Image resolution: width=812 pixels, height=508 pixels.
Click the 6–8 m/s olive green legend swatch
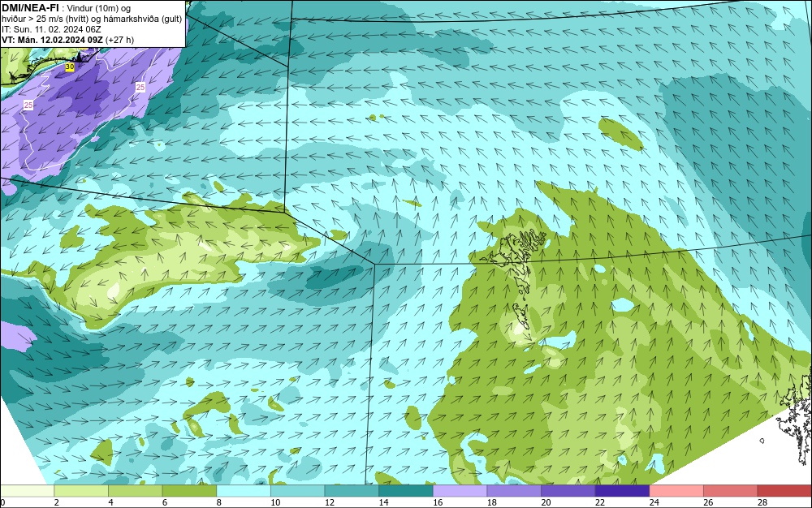point(189,491)
